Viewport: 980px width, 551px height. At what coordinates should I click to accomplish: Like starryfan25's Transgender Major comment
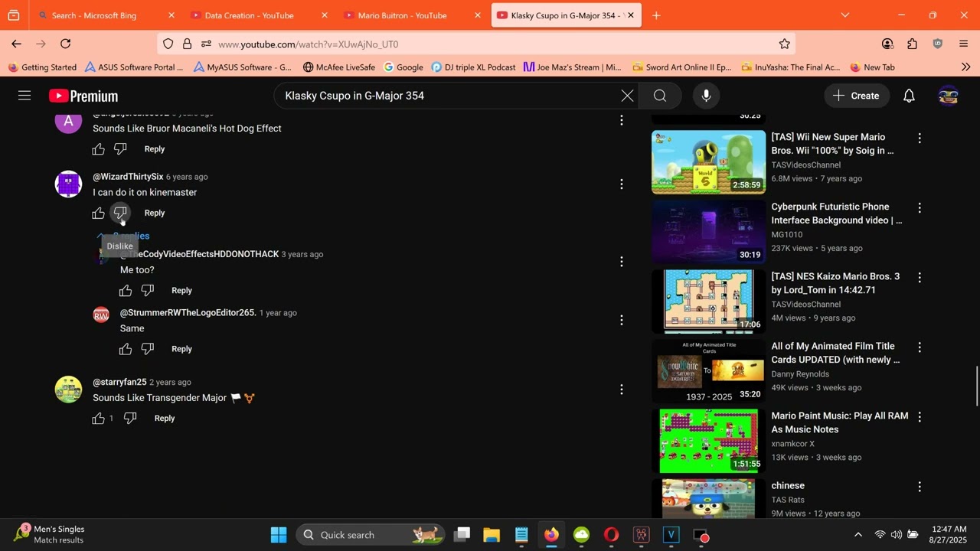[x=99, y=419]
